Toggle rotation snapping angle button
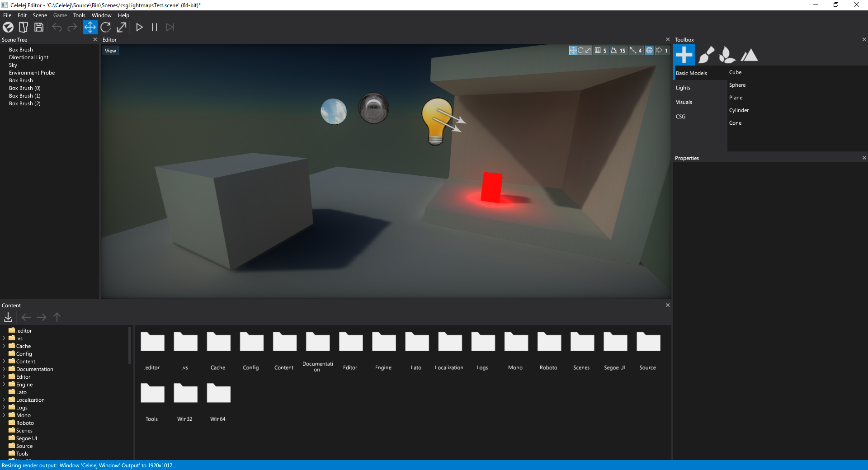 point(618,51)
